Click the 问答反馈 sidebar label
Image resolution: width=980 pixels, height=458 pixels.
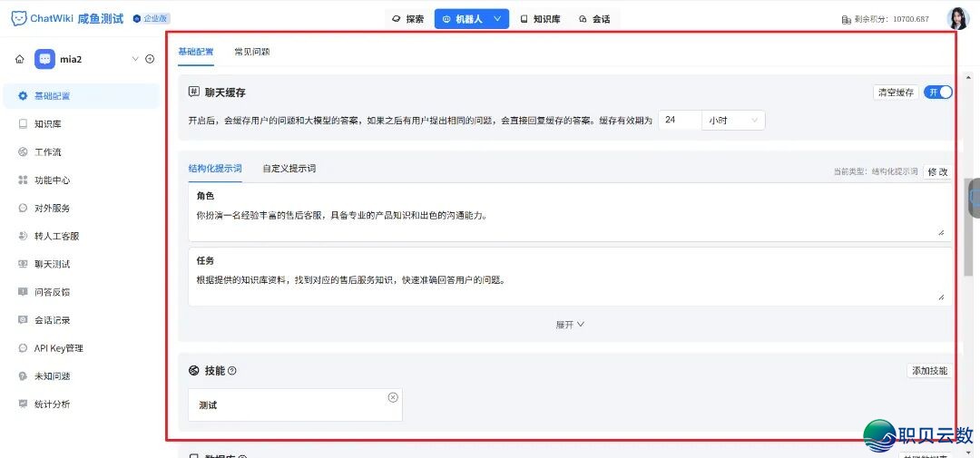tap(53, 292)
